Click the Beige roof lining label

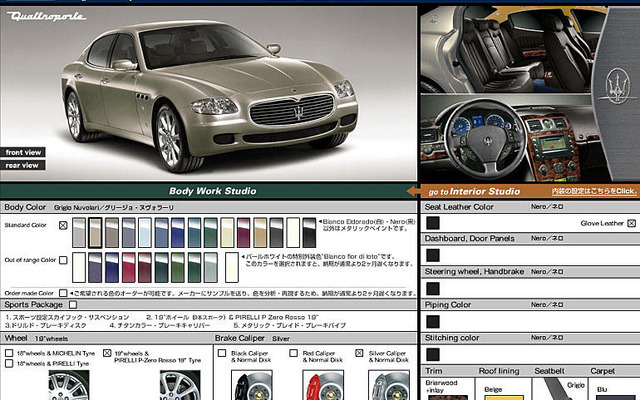coord(493,389)
